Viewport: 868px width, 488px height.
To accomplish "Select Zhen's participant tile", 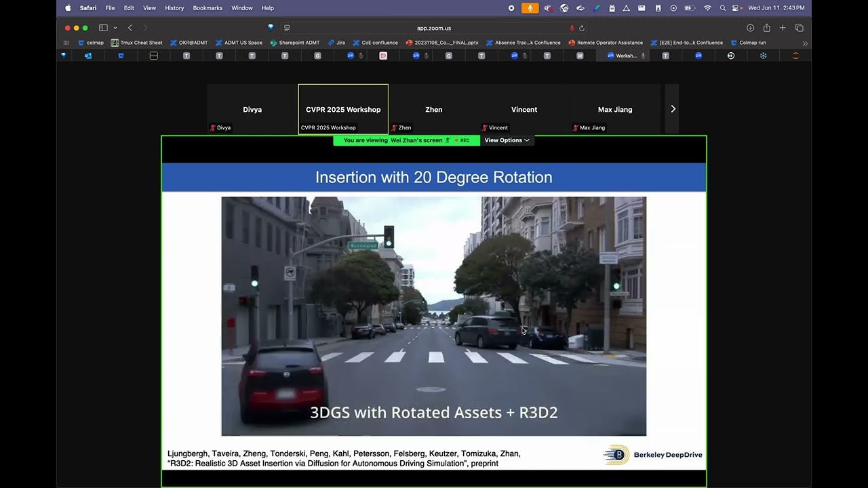I will click(434, 109).
